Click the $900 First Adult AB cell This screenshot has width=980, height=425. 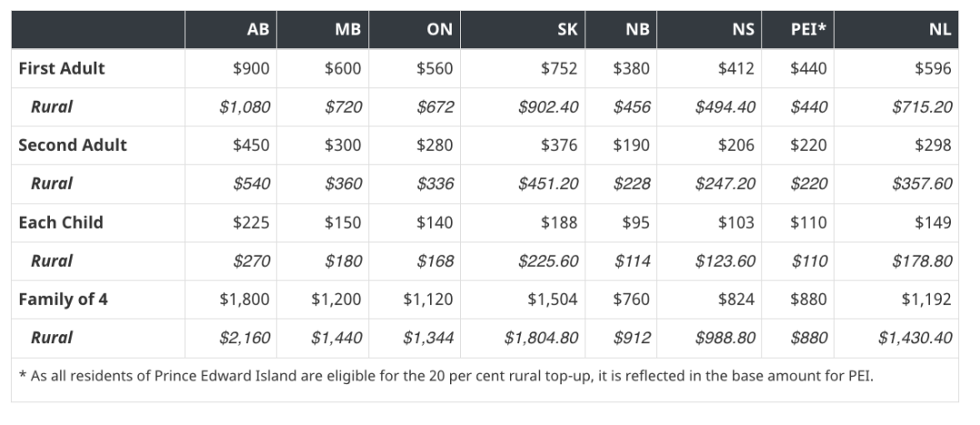251,68
